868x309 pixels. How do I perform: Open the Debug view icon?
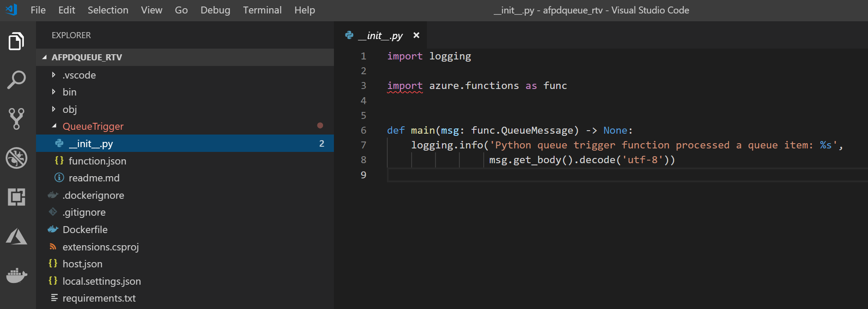17,158
